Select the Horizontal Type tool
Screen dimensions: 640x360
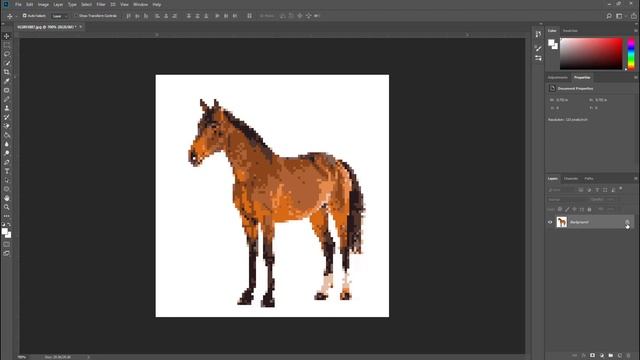point(7,171)
